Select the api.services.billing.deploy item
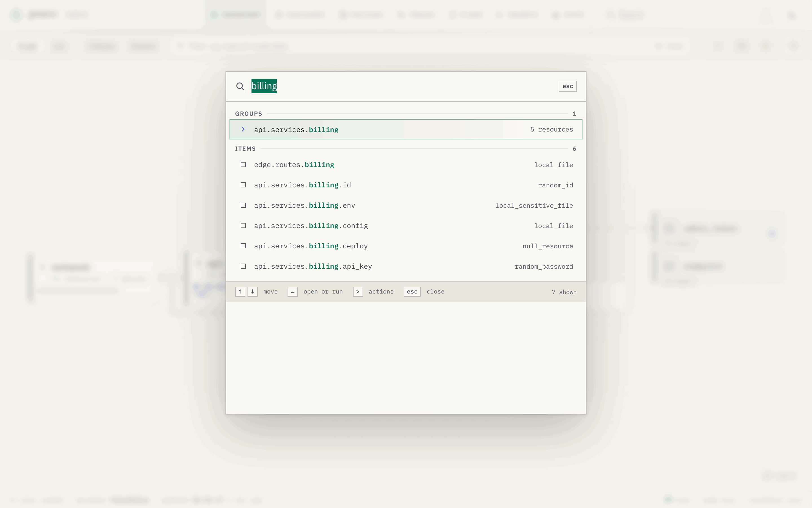Image resolution: width=812 pixels, height=508 pixels. point(406,246)
